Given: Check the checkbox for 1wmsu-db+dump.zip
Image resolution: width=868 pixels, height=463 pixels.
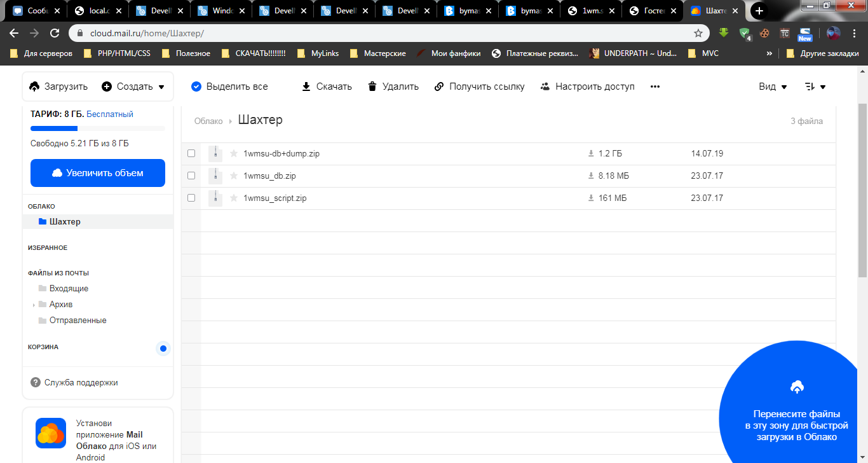Looking at the screenshot, I should tap(191, 154).
